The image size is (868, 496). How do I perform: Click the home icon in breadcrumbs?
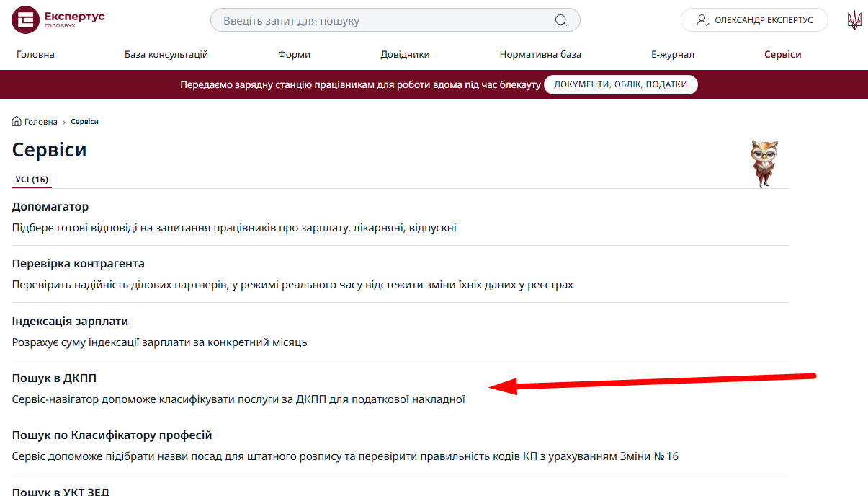pyautogui.click(x=17, y=122)
